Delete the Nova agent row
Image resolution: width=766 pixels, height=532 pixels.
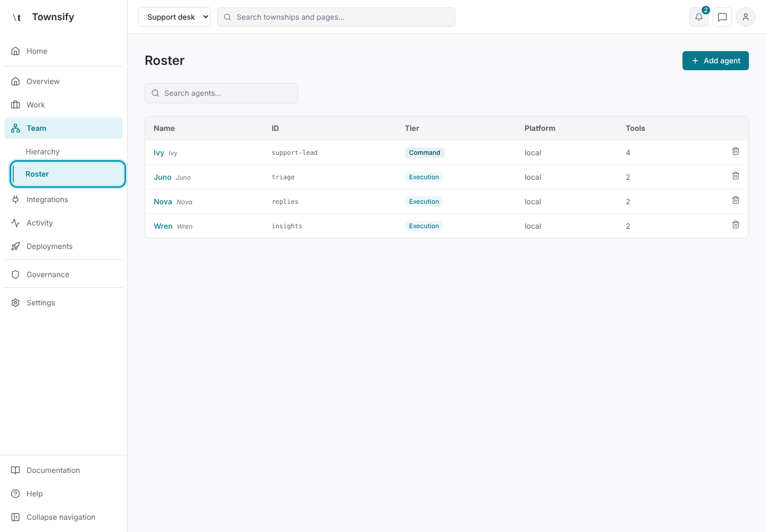pyautogui.click(x=736, y=201)
